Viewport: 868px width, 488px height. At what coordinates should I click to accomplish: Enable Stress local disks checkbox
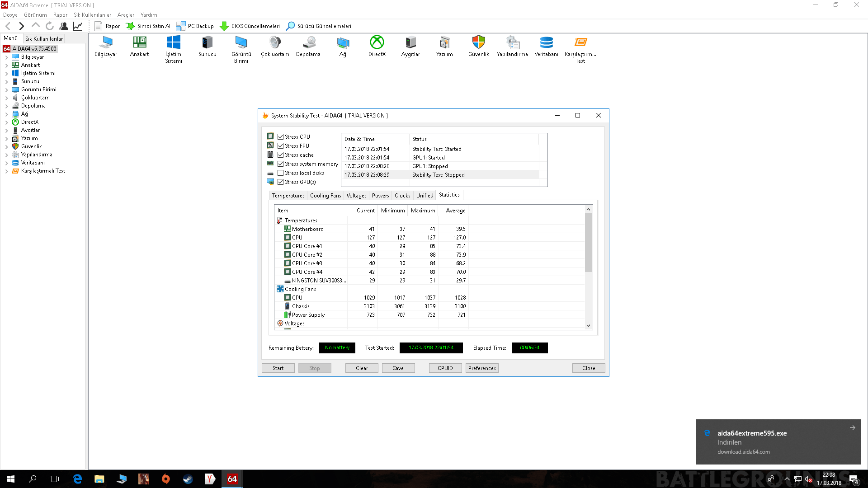click(x=281, y=173)
